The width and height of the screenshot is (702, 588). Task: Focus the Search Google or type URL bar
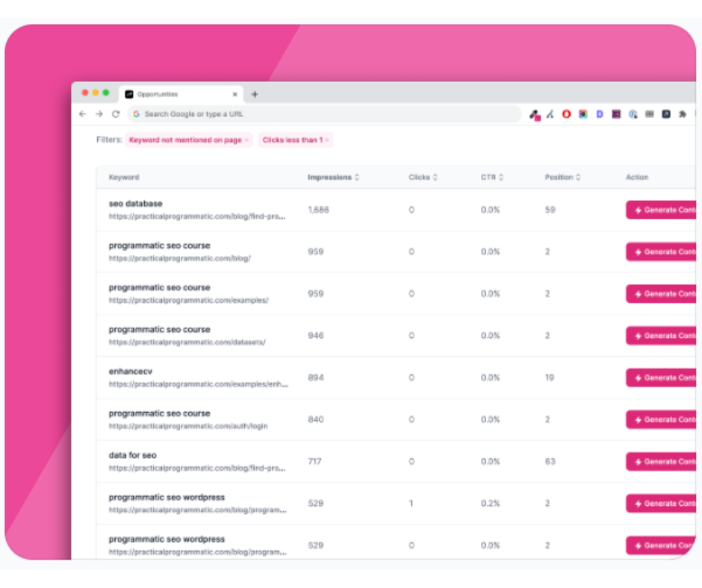click(x=325, y=114)
